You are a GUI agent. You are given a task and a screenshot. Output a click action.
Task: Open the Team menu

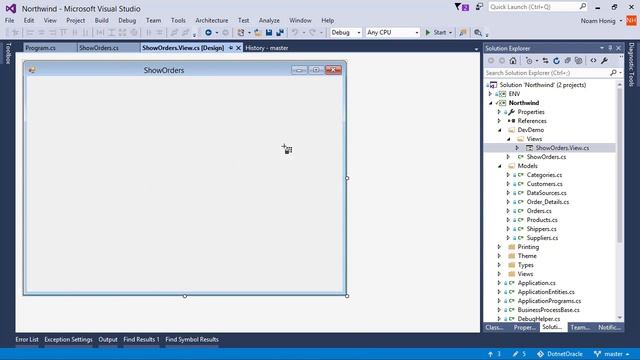point(153,20)
